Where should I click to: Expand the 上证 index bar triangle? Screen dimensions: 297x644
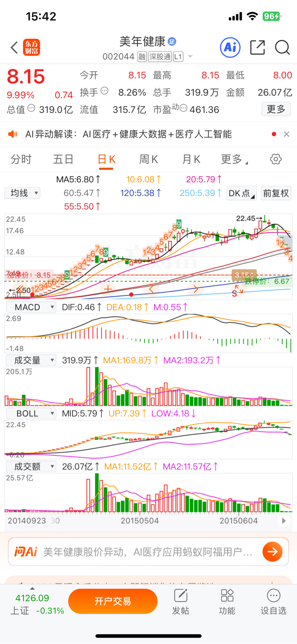pyautogui.click(x=32, y=589)
